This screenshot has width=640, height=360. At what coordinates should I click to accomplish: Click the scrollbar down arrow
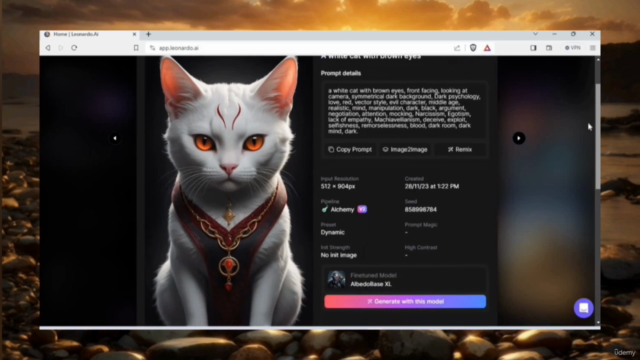598,322
